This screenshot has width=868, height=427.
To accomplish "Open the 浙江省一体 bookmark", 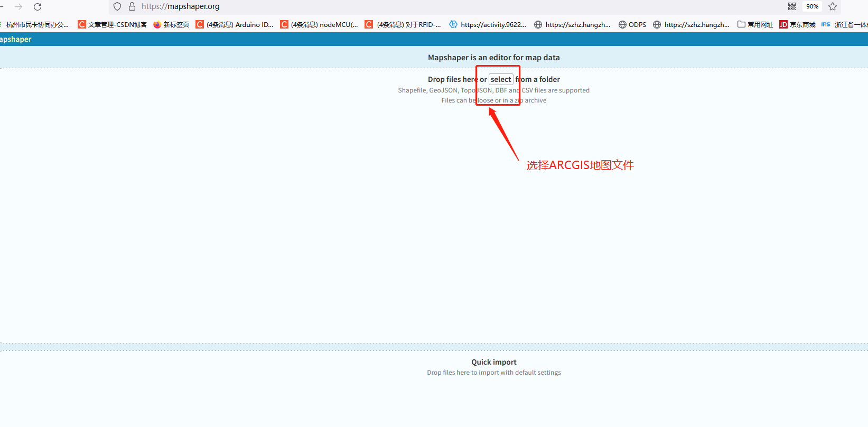I will 844,24.
